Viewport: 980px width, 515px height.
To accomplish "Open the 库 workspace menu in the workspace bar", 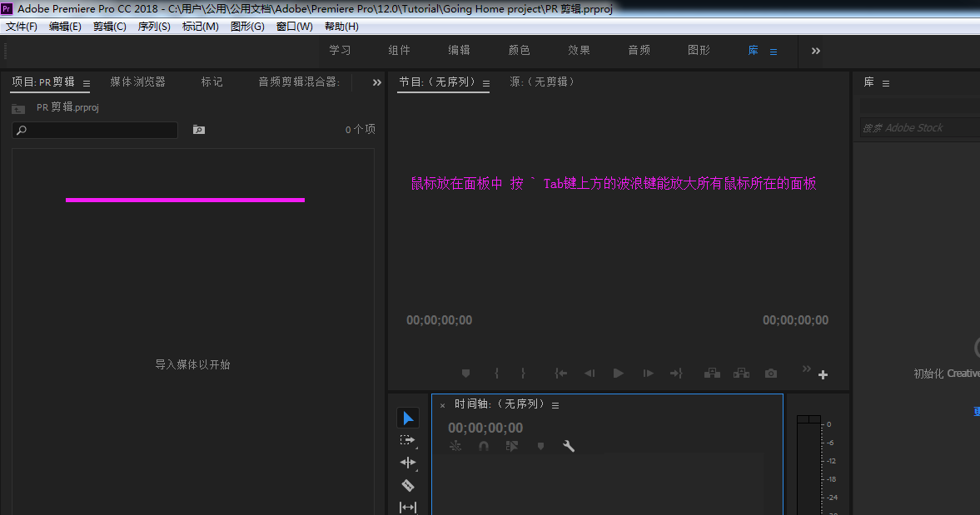I will 774,52.
